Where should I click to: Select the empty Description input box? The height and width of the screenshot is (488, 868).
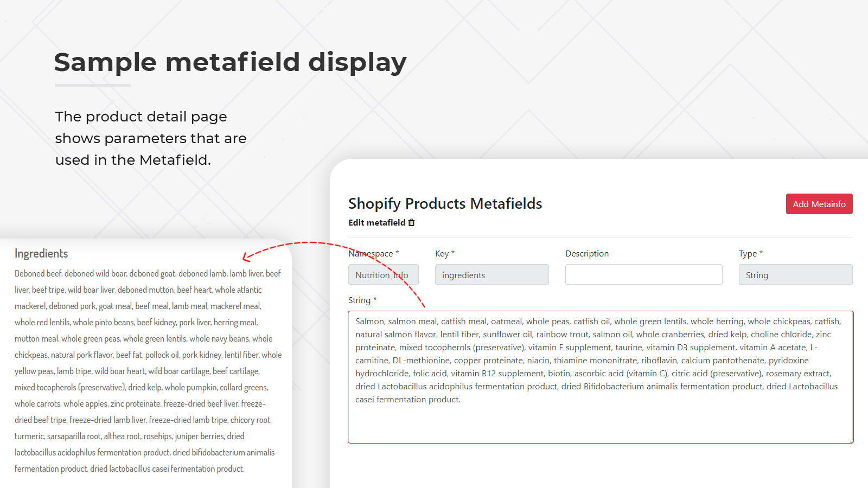pyautogui.click(x=643, y=274)
